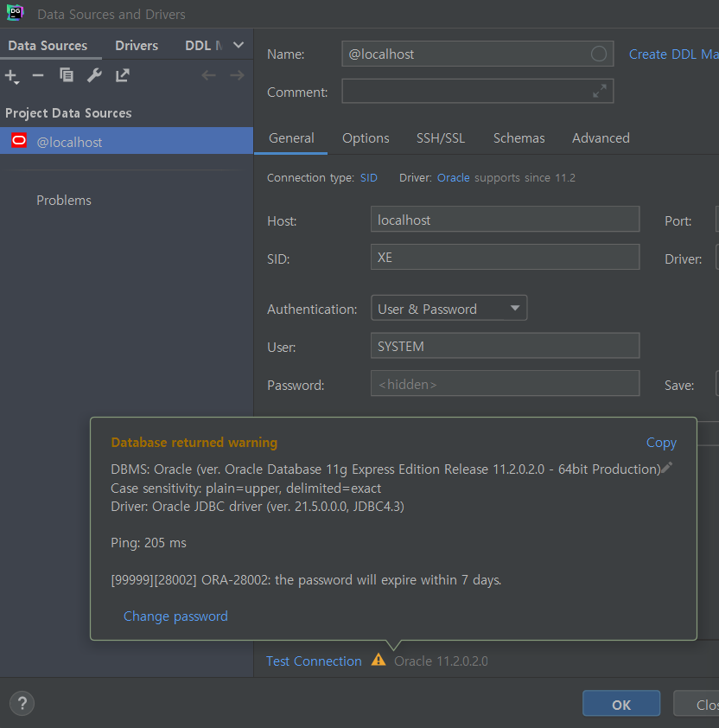Focus the Comment input field

[x=478, y=91]
